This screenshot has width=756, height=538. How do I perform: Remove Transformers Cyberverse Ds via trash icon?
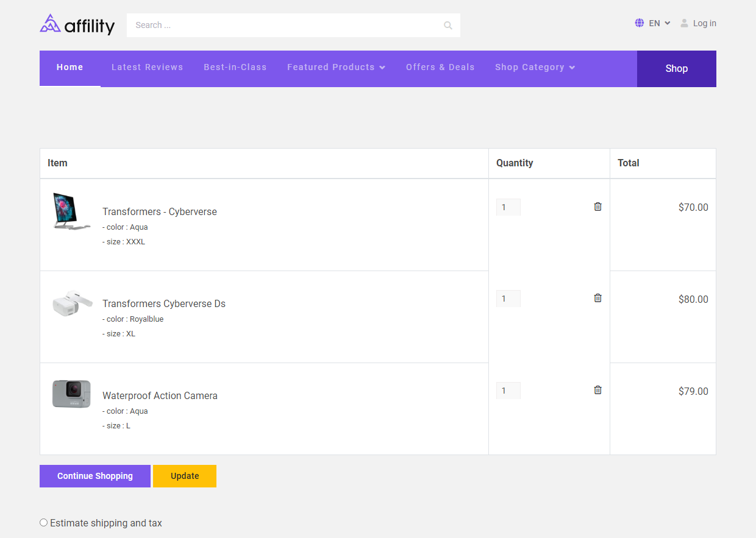coord(597,298)
